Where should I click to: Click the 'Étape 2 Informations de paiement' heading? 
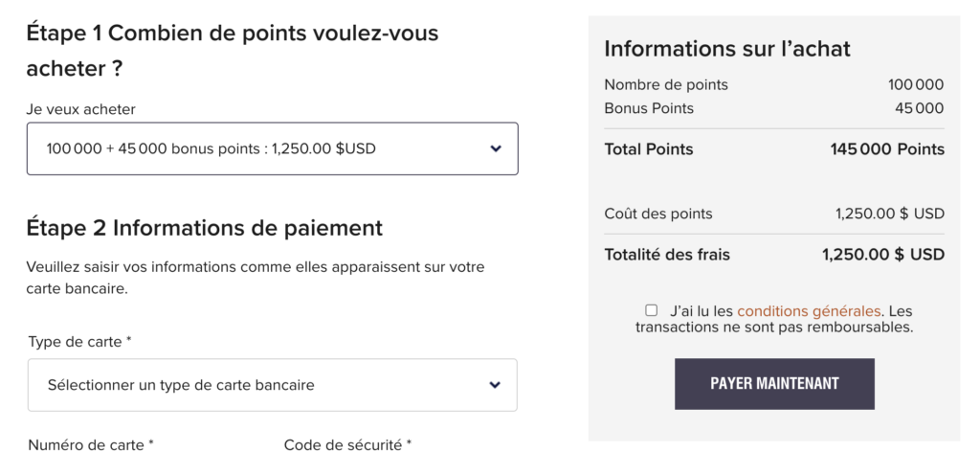click(204, 228)
